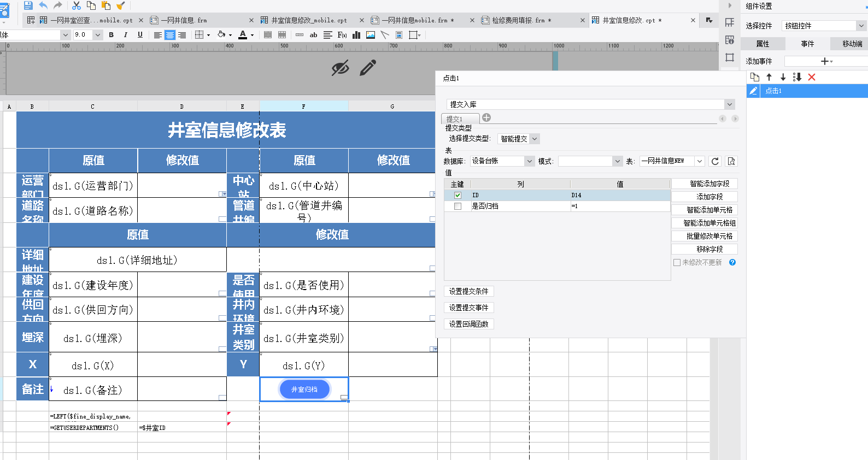The height and width of the screenshot is (460, 868).
Task: Add a new submit tab with the plus icon
Action: [x=486, y=117]
